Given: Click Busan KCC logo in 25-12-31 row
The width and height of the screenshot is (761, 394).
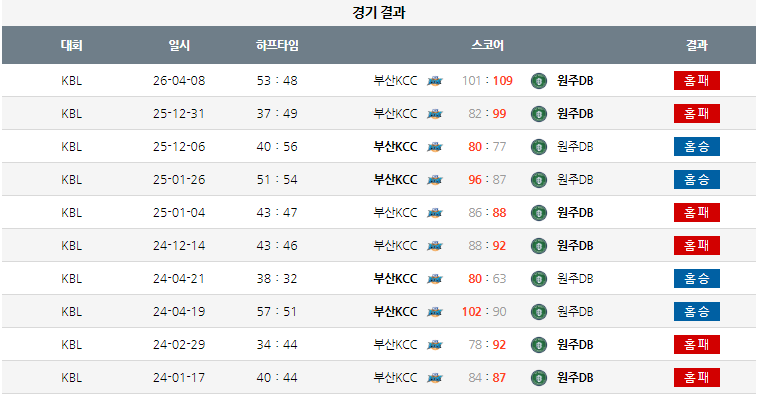Looking at the screenshot, I should 434,114.
